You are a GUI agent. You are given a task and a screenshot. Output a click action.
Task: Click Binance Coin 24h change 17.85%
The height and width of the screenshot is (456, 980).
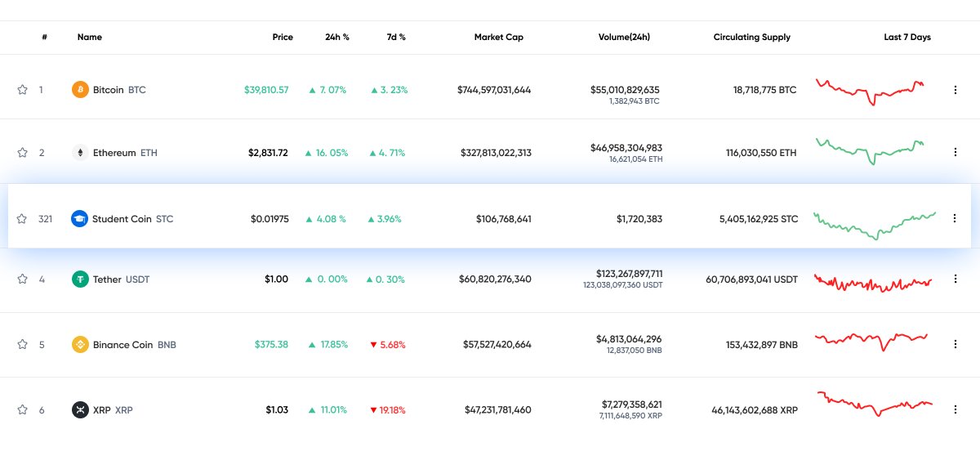327,345
